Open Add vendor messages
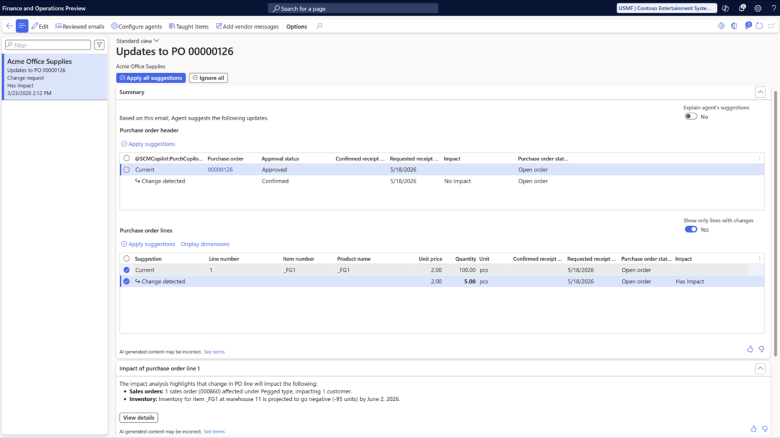The width and height of the screenshot is (780, 438). 247,26
